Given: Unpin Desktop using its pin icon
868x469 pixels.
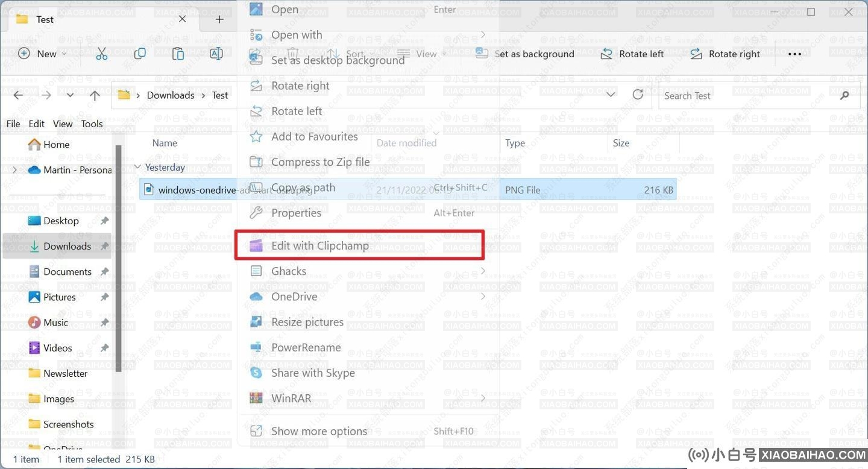Looking at the screenshot, I should [104, 221].
